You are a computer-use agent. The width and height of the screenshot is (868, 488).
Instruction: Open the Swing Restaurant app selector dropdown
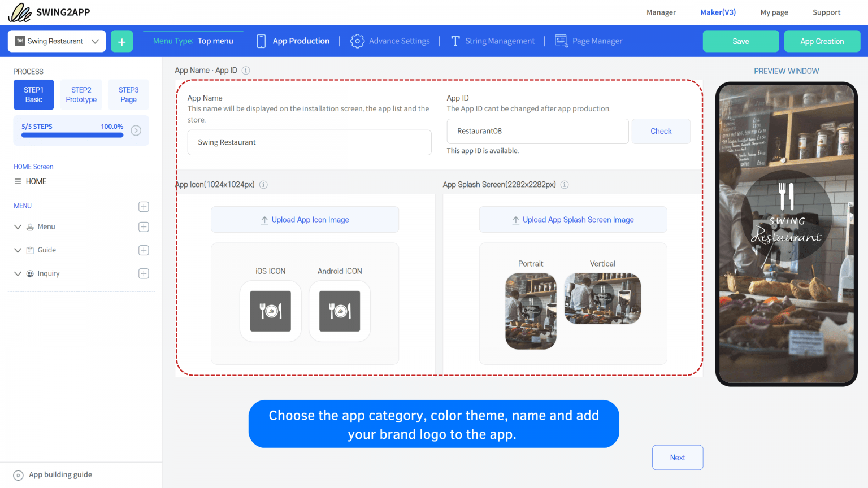[56, 41]
